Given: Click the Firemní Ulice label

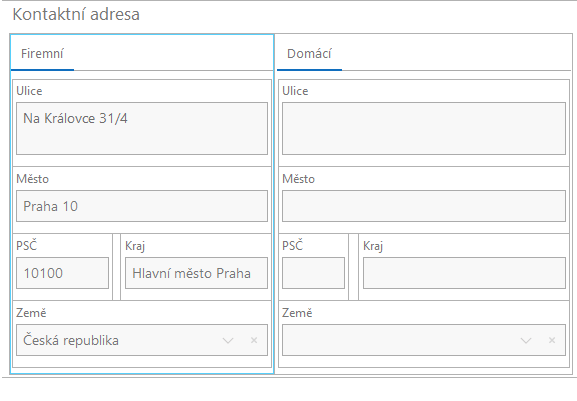Looking at the screenshot, I should [x=29, y=91].
